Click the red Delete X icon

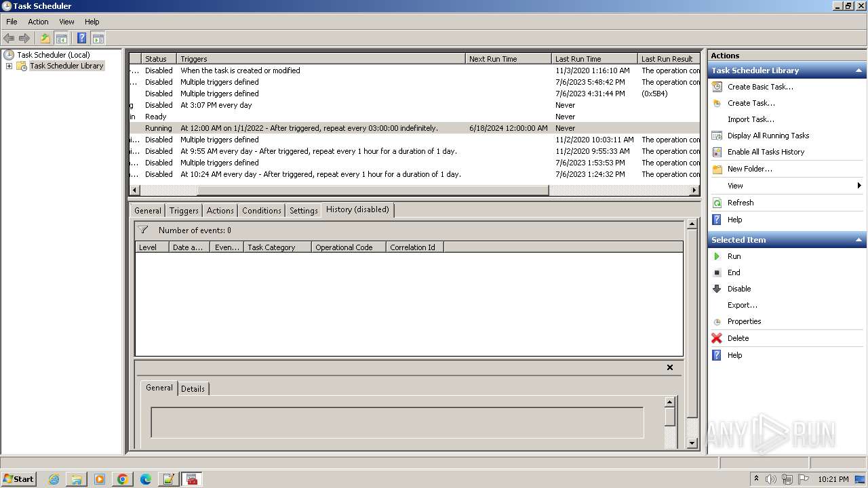pos(717,338)
